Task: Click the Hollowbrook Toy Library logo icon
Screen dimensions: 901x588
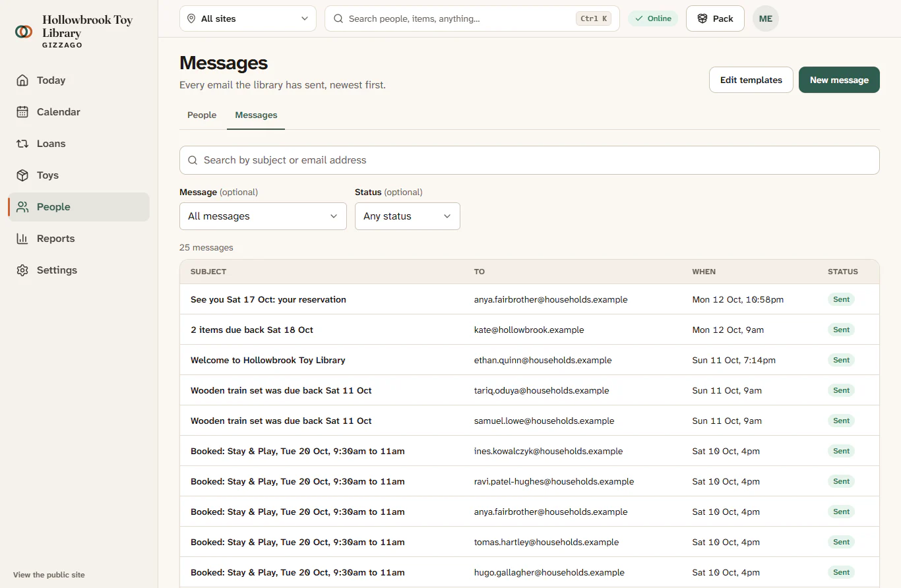Action: (x=24, y=31)
